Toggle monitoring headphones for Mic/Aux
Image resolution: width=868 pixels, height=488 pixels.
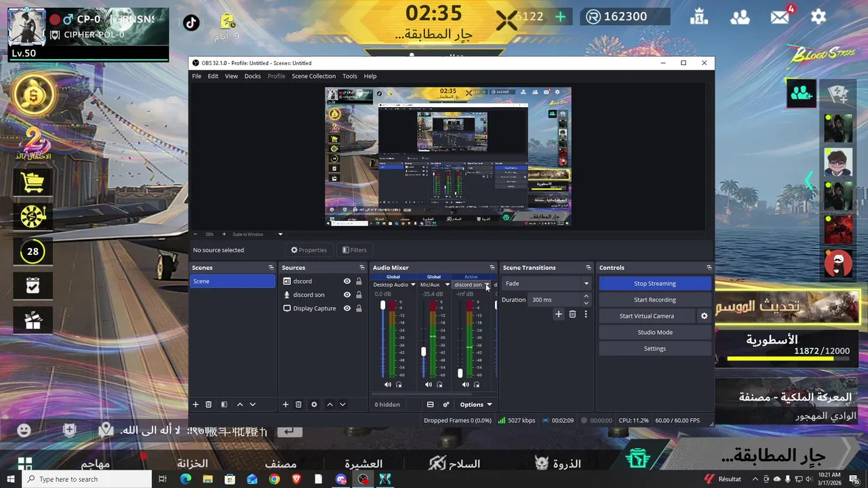click(x=439, y=385)
